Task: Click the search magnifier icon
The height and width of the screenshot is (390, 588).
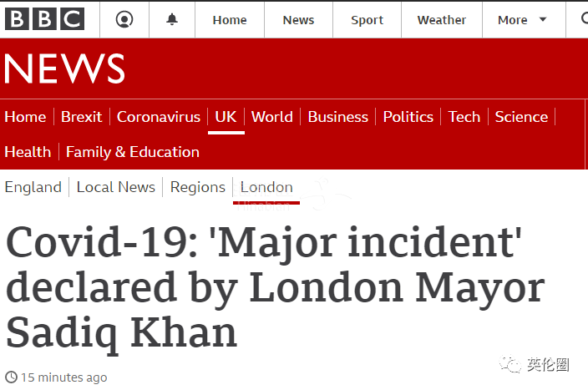Action: pyautogui.click(x=585, y=18)
